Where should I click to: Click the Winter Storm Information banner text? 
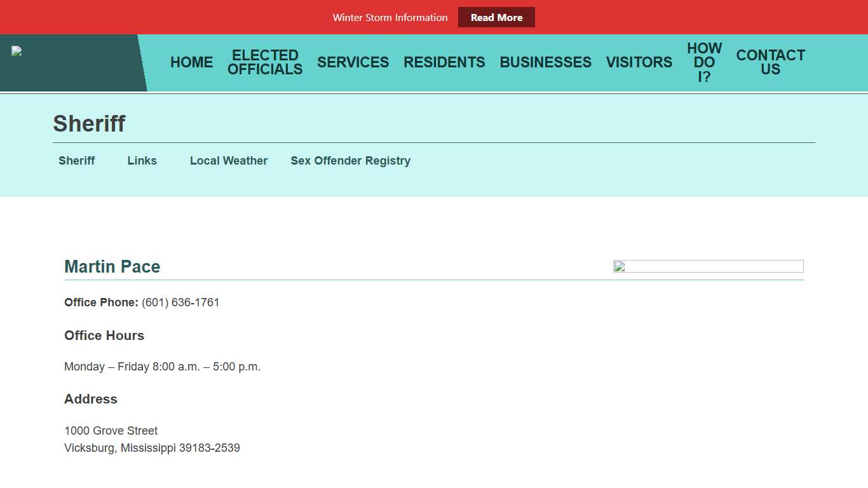pos(390,18)
